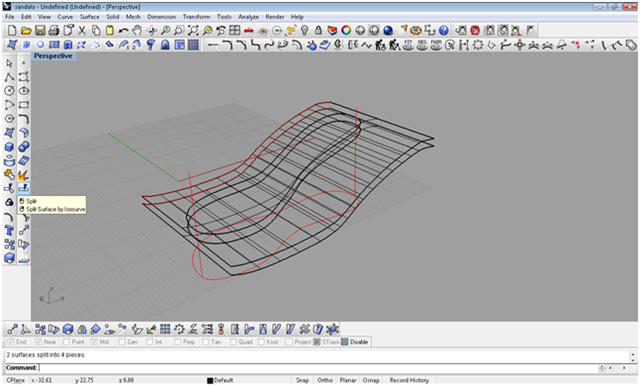Toggle the Osnap status bar button
640x386 pixels.
[371, 380]
